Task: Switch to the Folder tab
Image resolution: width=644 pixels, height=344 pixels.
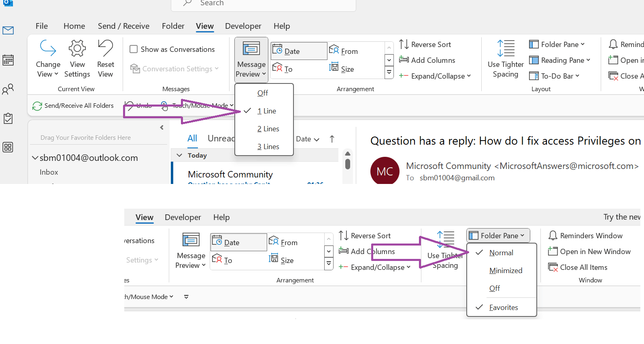Action: [x=173, y=26]
